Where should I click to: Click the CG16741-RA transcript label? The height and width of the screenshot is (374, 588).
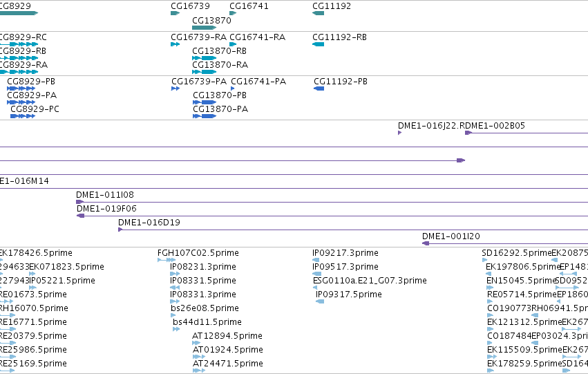[257, 37]
